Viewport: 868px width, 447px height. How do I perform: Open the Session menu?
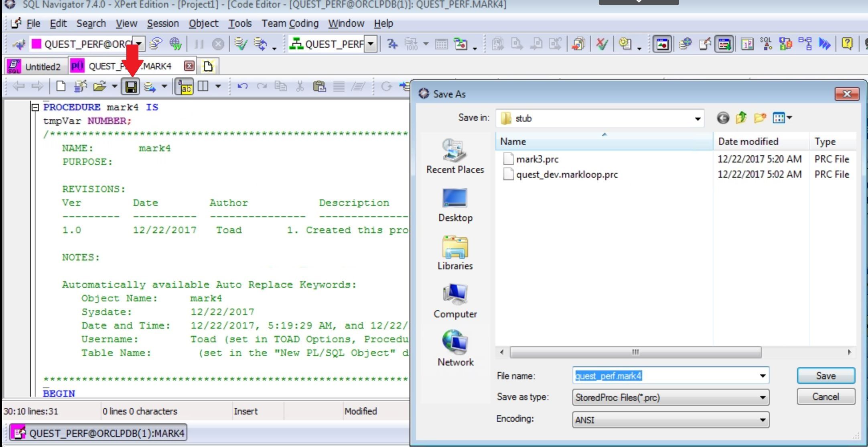[x=162, y=23]
